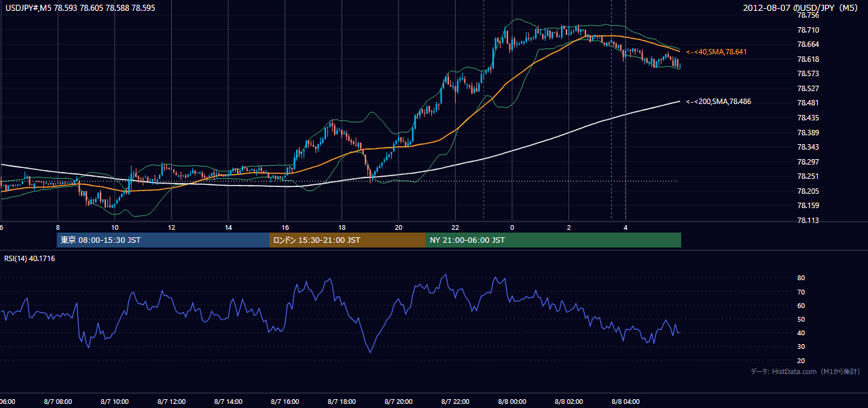Click price level 78.251 on axis
Image resolution: width=868 pixels, height=408 pixels.
808,176
